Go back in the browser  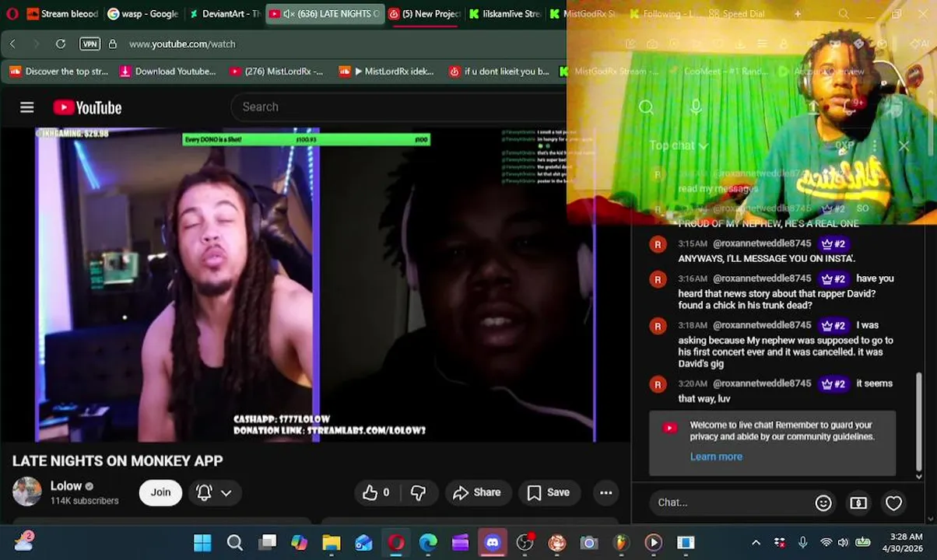[x=12, y=44]
